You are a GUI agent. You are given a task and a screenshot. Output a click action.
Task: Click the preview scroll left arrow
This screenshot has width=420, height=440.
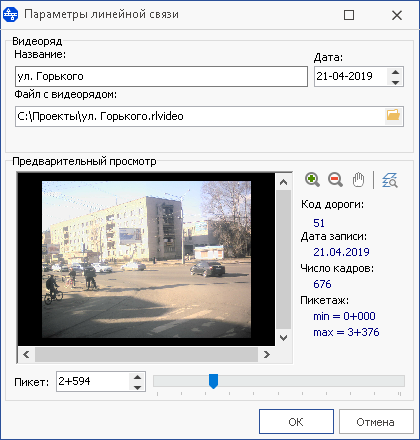26,355
